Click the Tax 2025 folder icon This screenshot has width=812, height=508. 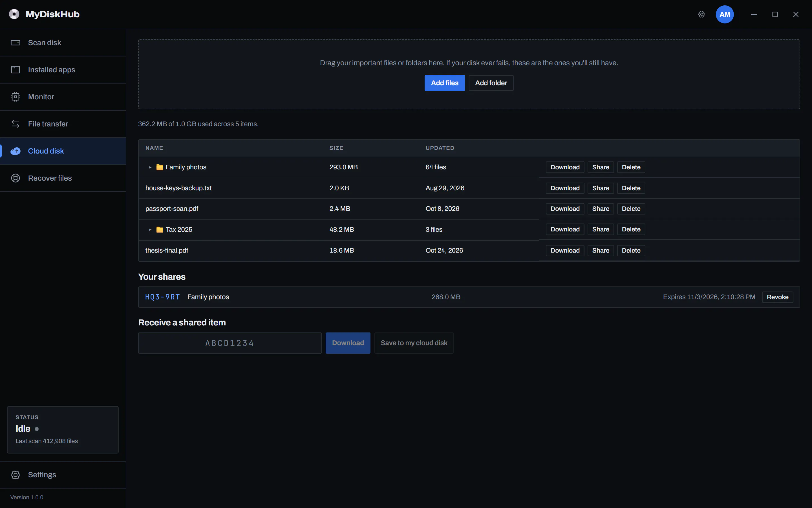(160, 229)
